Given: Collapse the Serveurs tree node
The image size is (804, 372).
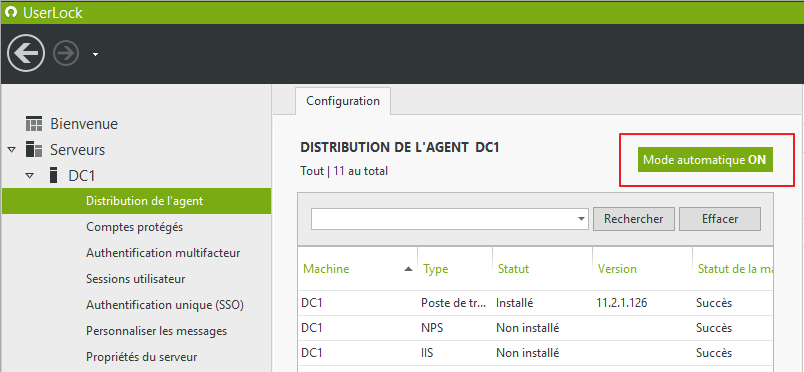Looking at the screenshot, I should click(11, 150).
